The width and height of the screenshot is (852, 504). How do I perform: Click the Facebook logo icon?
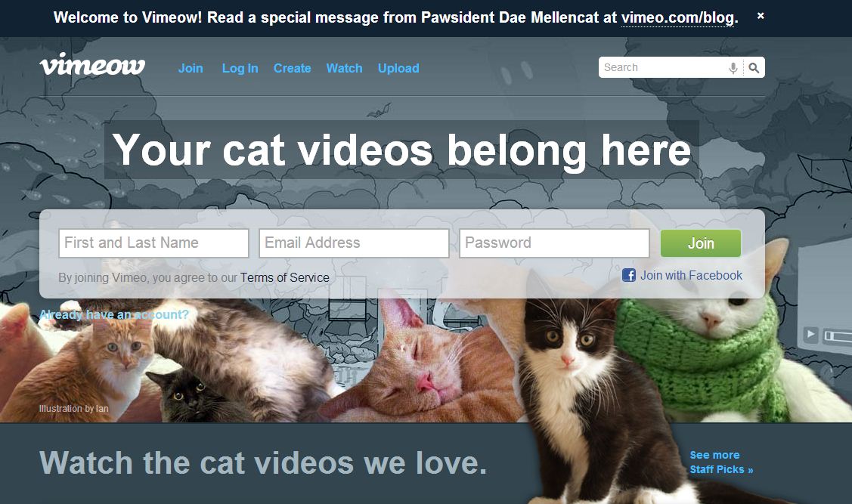[x=629, y=275]
